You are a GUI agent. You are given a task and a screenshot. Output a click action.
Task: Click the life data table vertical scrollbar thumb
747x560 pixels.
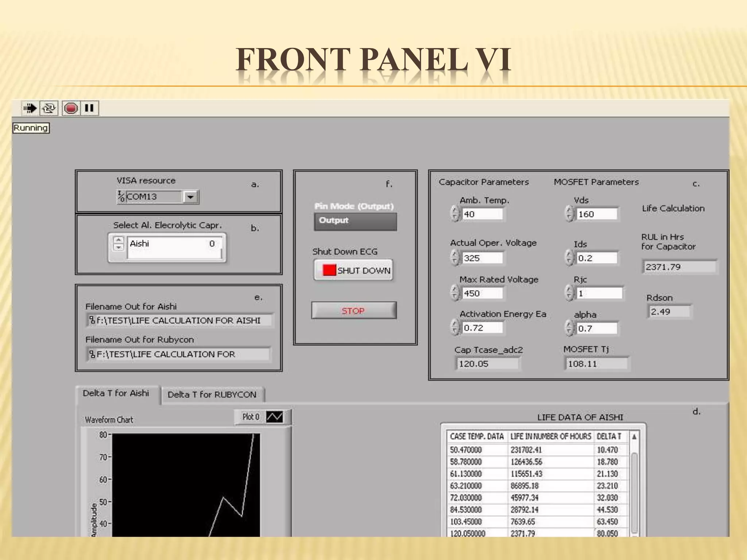pos(634,492)
